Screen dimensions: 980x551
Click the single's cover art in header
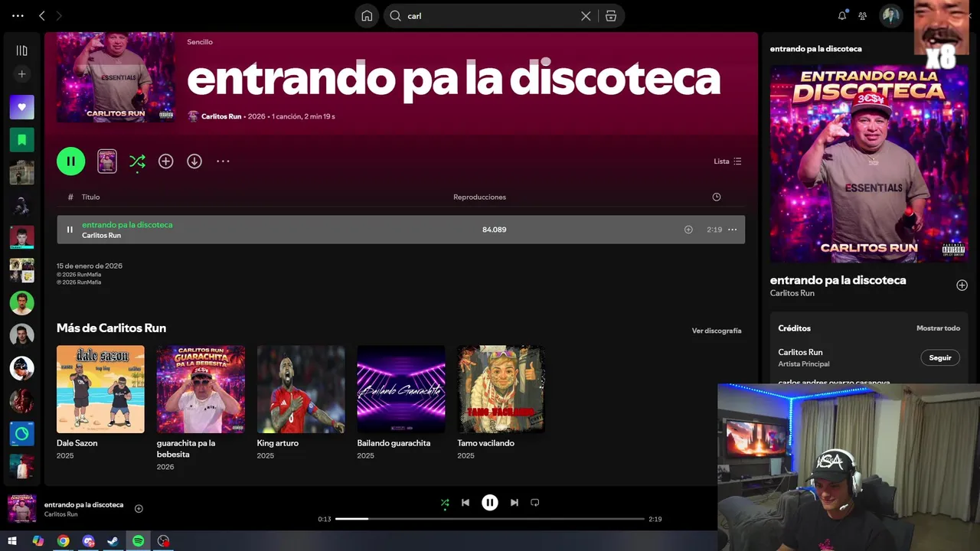(116, 77)
